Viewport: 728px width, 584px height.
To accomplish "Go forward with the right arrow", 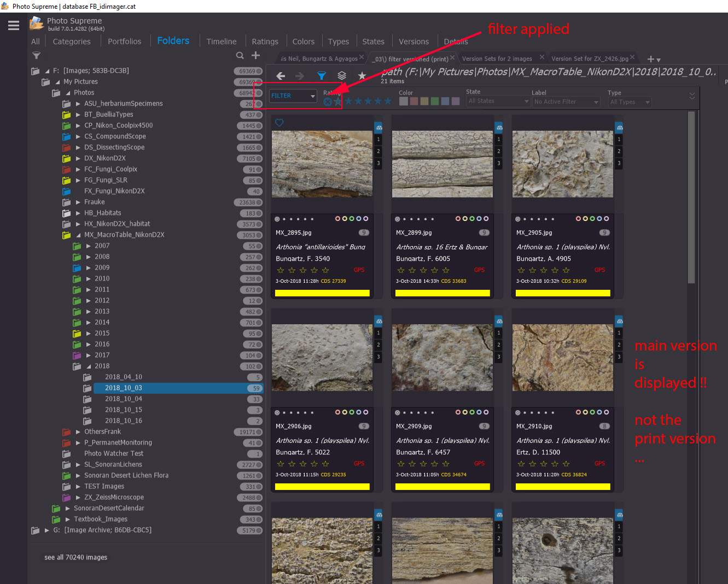I will [x=299, y=76].
